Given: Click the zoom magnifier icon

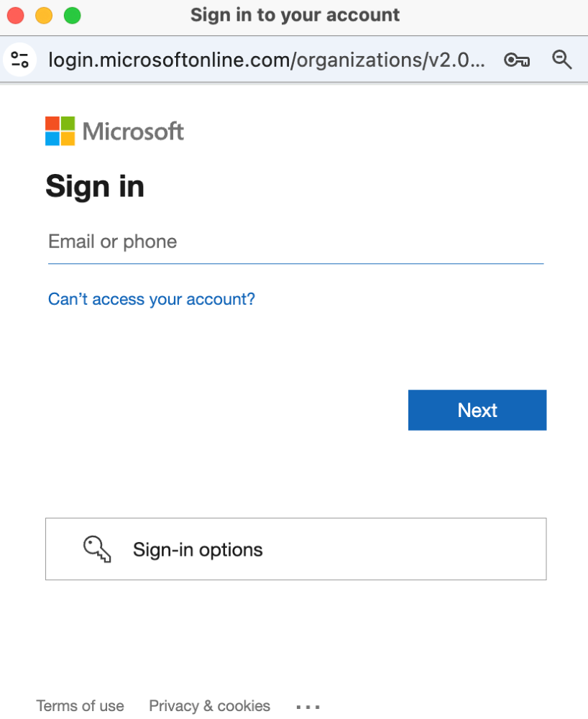Looking at the screenshot, I should click(561, 60).
